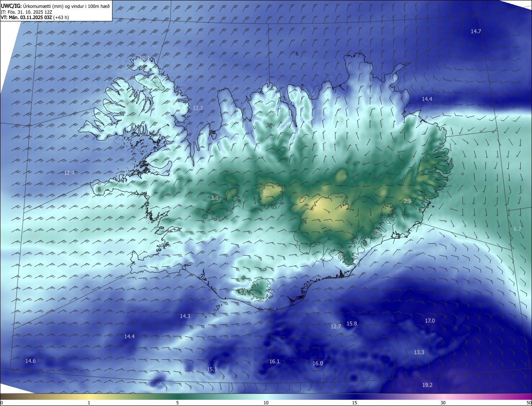Click the 14.3 value off the southwest coast
Viewport: 532px width, 406px height.
[x=185, y=316]
